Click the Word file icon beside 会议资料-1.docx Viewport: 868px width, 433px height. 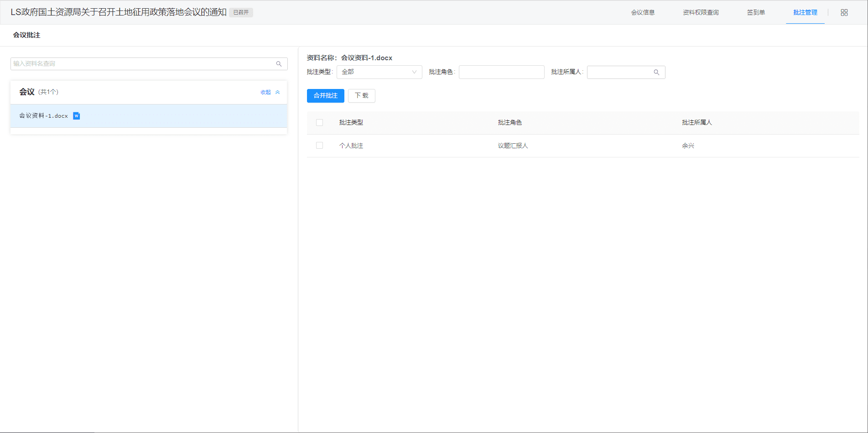tap(77, 116)
